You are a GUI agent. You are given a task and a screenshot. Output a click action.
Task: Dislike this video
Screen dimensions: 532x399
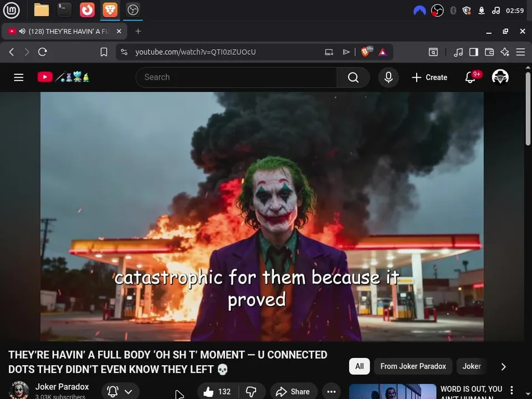point(252,392)
